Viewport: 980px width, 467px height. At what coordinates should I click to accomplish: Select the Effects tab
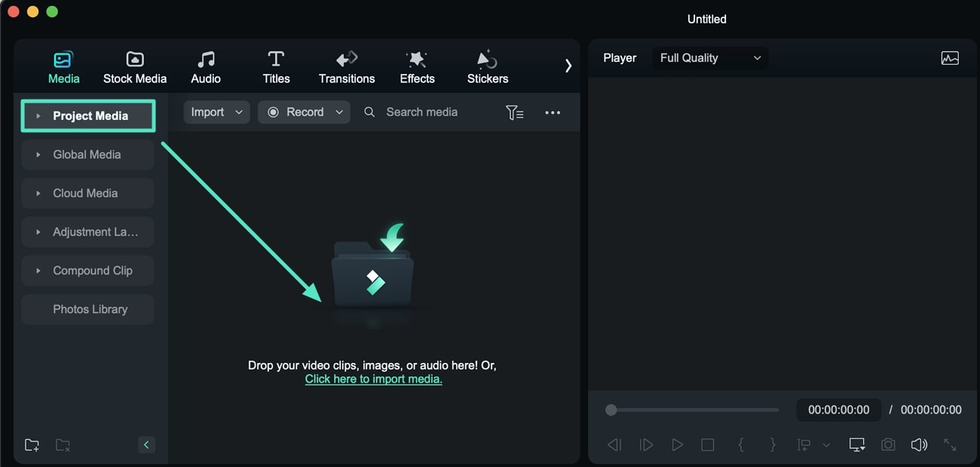coord(417,67)
